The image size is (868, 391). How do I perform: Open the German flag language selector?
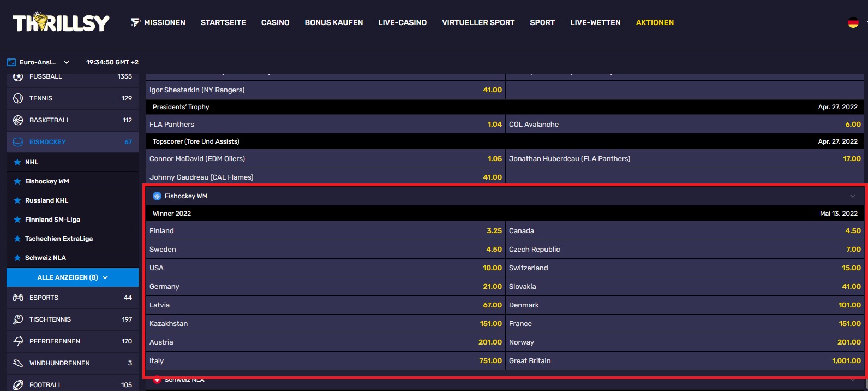pos(853,22)
